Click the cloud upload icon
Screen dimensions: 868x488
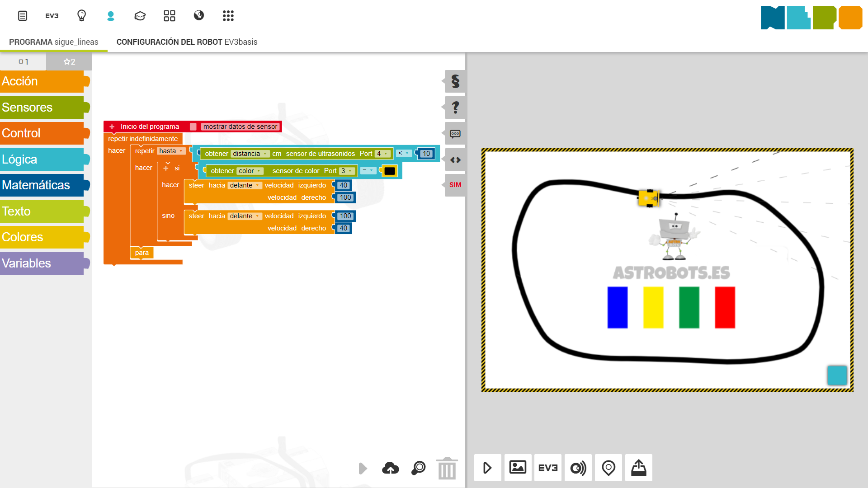391,469
